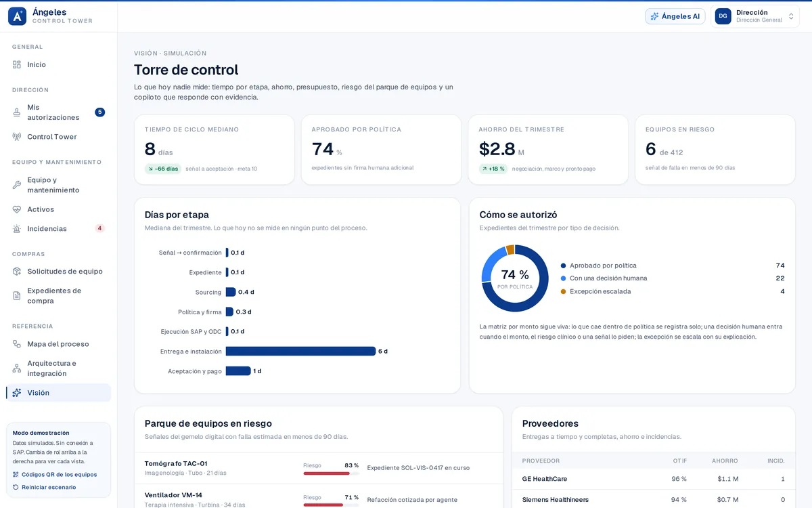Click the Solicitudes de equipo box icon

17,271
